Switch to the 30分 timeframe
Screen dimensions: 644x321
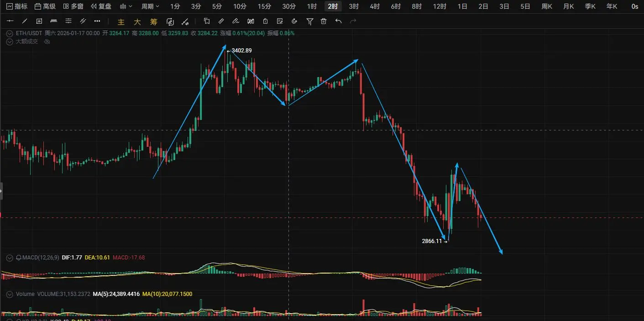(x=289, y=6)
